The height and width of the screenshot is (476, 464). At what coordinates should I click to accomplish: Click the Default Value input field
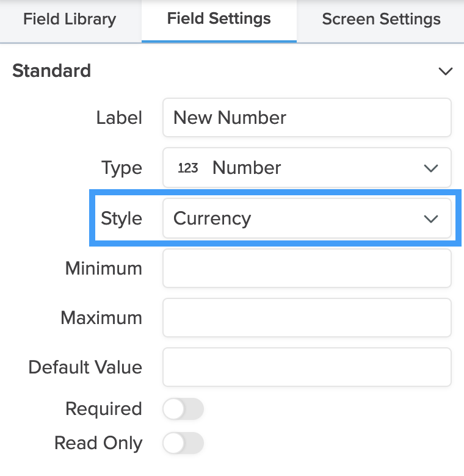(307, 367)
